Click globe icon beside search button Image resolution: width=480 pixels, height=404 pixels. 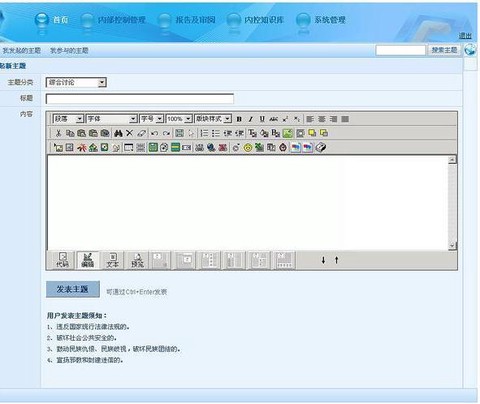point(470,50)
